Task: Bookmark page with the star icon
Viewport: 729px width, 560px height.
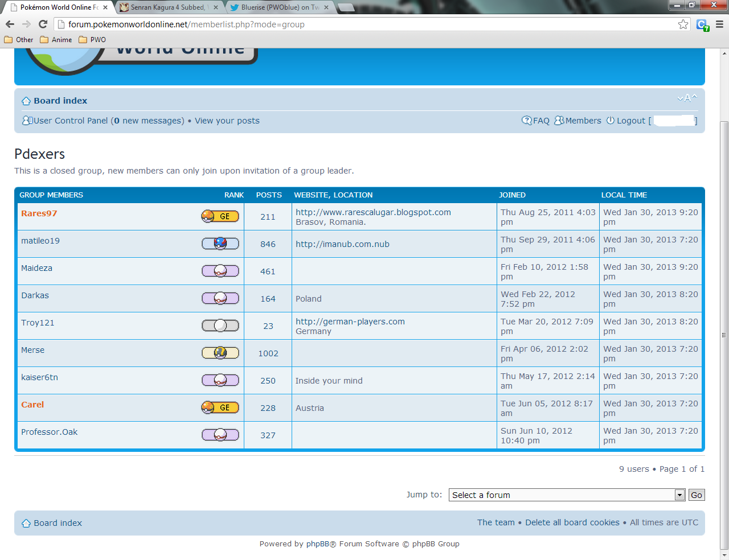Action: [x=683, y=24]
